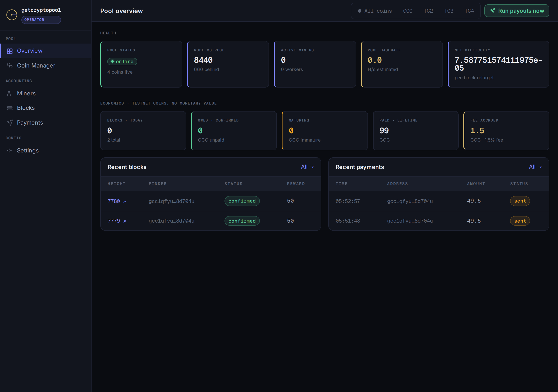Click the Pool overview page title
This screenshot has width=558, height=392.
(x=121, y=11)
